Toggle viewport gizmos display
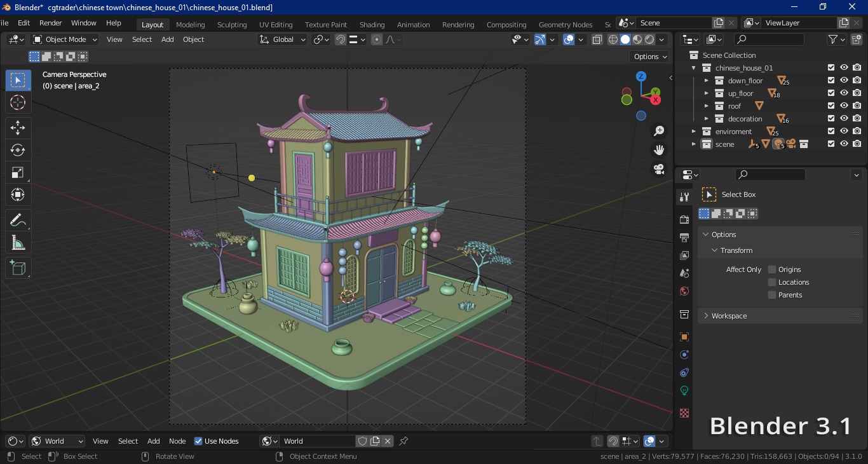The width and height of the screenshot is (868, 464). [x=540, y=39]
